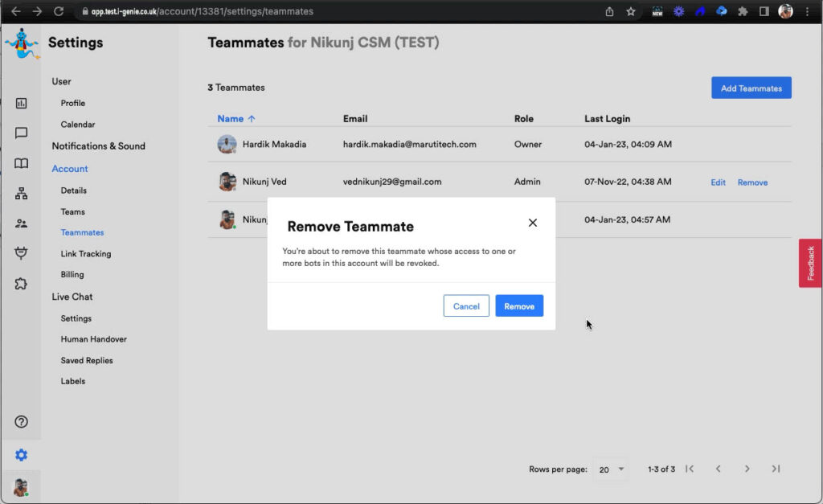Open the people icon in sidebar
Screen dimensions: 823x504
[22, 223]
